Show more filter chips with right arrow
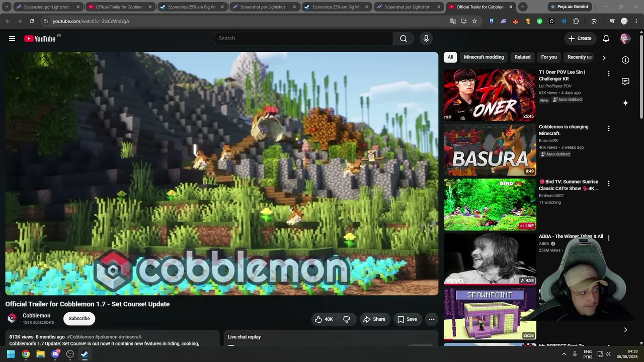 [x=604, y=57]
